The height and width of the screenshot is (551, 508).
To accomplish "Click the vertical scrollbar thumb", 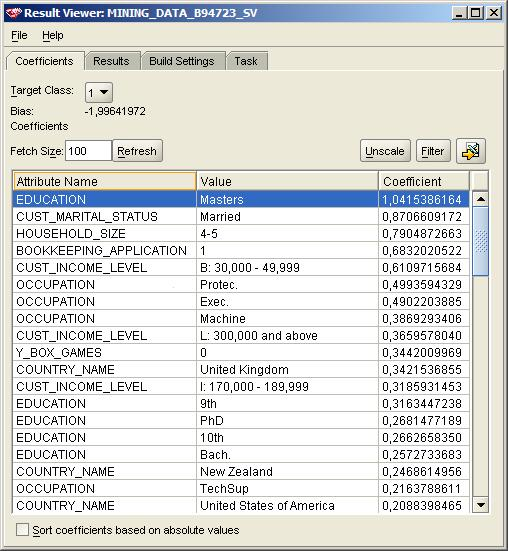I will pyautogui.click(x=480, y=242).
